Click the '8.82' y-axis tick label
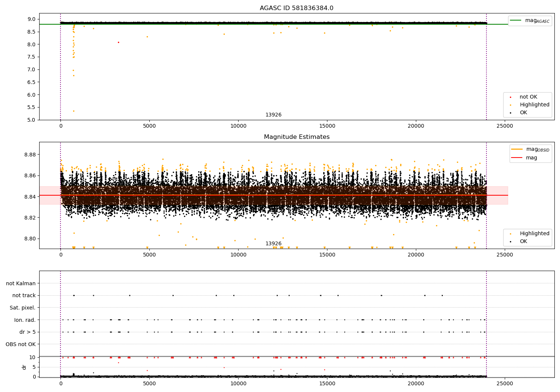This screenshot has width=560, height=392. coord(30,218)
